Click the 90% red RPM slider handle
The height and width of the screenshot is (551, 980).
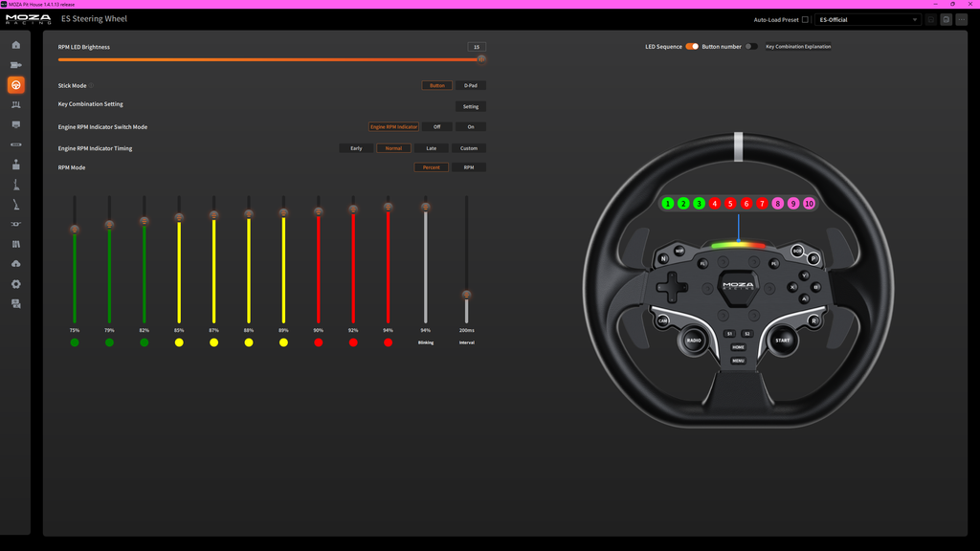coord(318,212)
